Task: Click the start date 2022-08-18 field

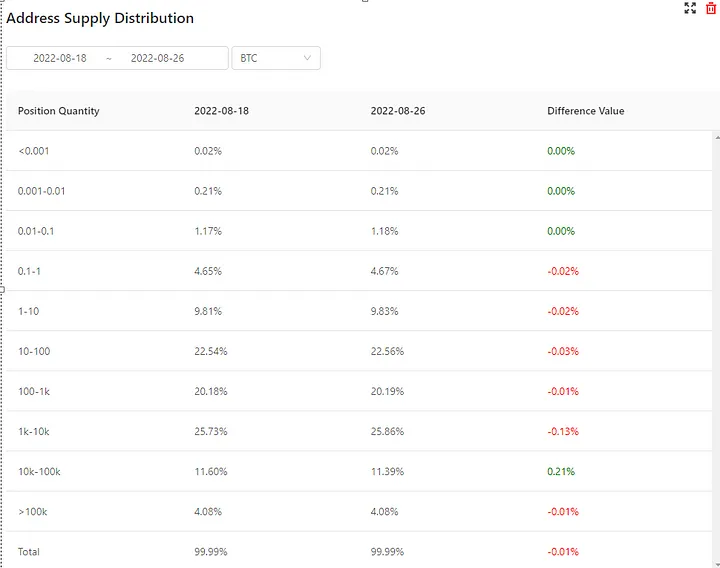Action: click(x=60, y=58)
